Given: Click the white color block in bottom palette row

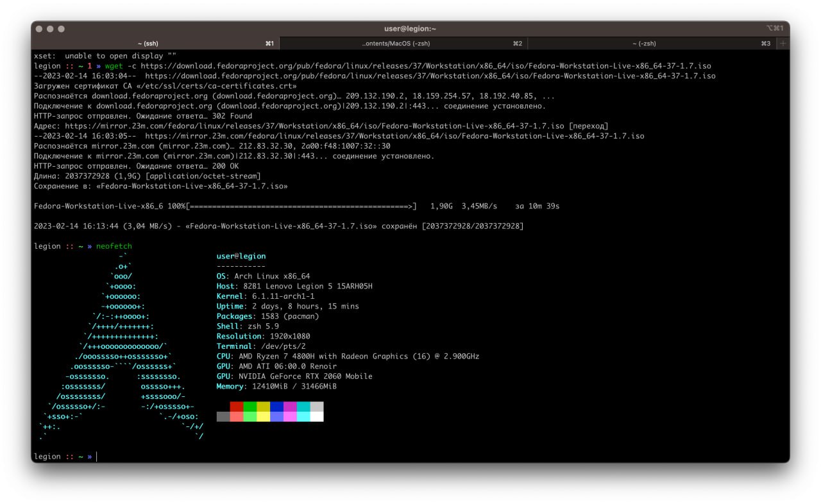Looking at the screenshot, I should [317, 417].
